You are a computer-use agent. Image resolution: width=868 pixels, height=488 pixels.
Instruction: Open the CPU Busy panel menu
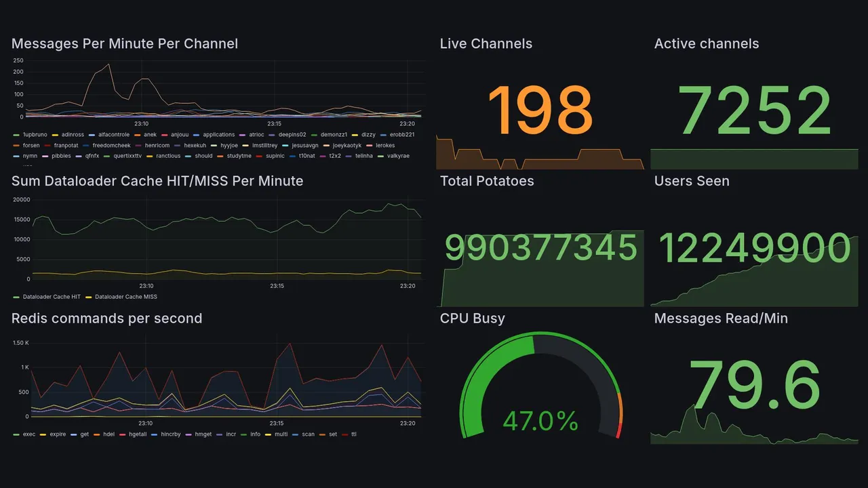[x=473, y=319]
